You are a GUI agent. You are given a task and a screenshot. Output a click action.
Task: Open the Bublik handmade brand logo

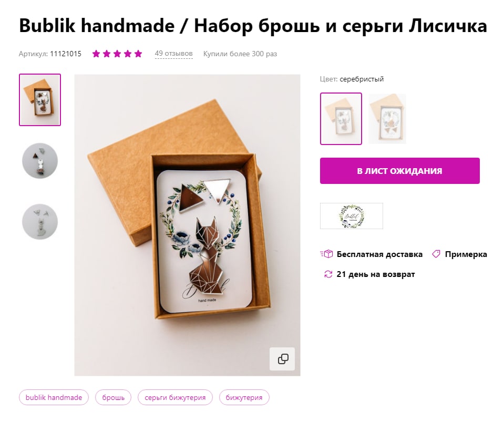tap(351, 216)
